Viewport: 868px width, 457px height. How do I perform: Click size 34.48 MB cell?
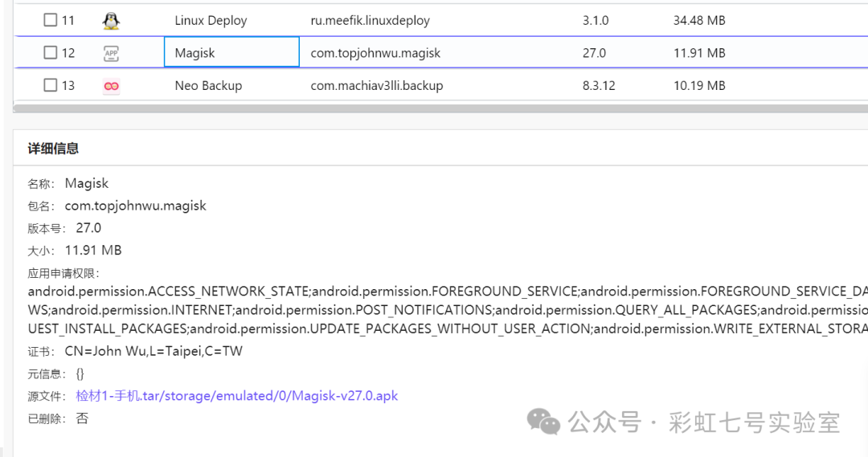pos(699,20)
